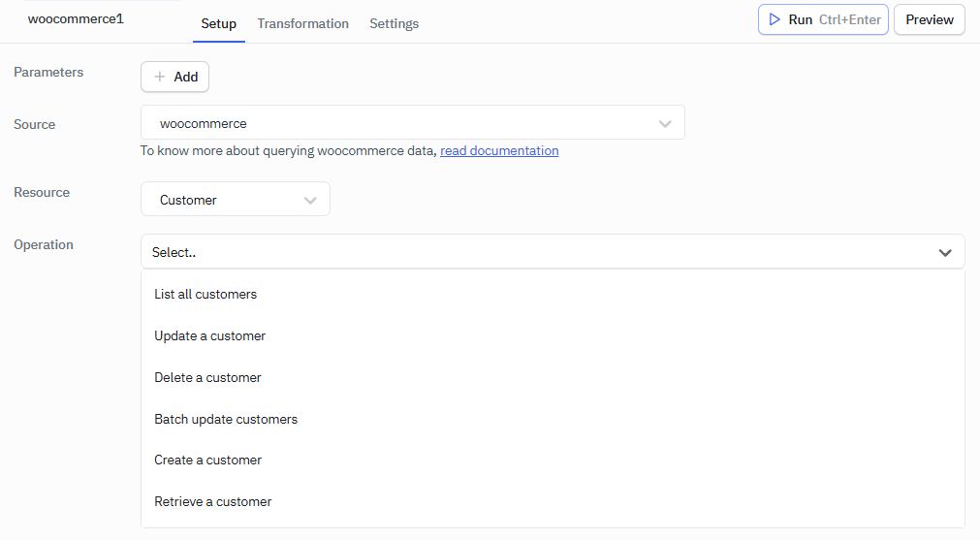Choose Batch update customers operation
The width and height of the screenshot is (980, 540).
226,419
